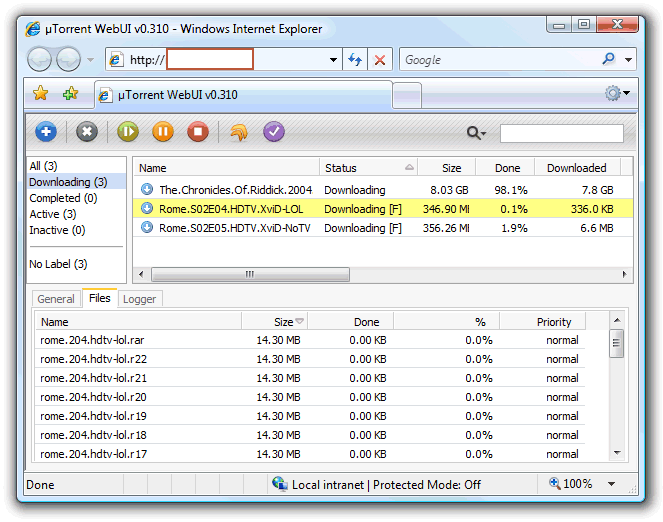
Task: Open a new blank browser tab
Action: 406,95
